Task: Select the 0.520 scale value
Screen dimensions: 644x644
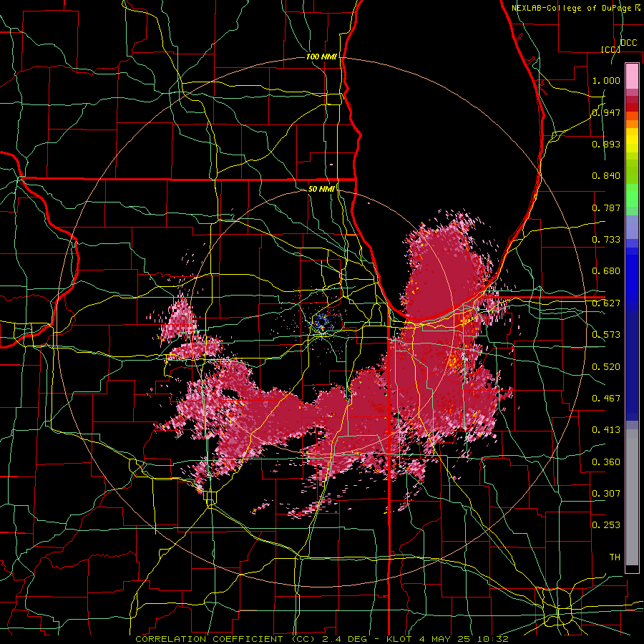Action: pos(606,367)
